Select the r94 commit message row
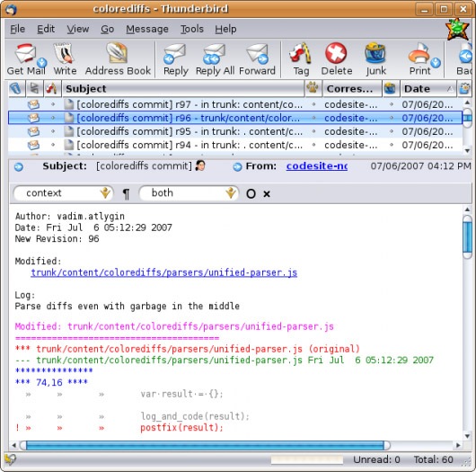The image size is (476, 472). (x=235, y=145)
